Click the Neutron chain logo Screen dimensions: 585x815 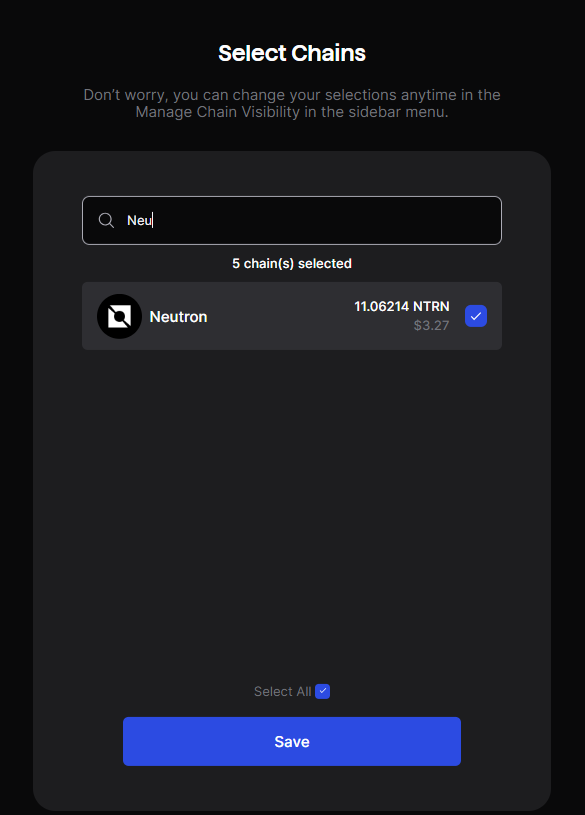[120, 317]
